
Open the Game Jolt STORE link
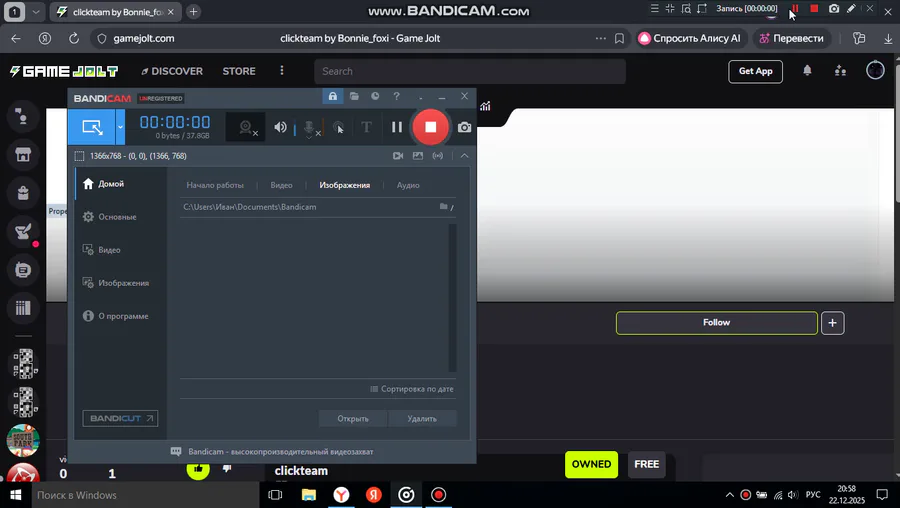(239, 71)
